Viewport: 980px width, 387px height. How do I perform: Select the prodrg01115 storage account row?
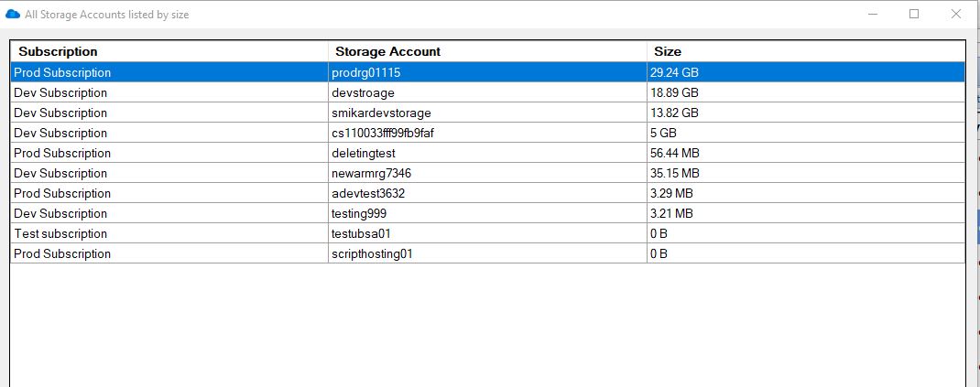[x=487, y=72]
